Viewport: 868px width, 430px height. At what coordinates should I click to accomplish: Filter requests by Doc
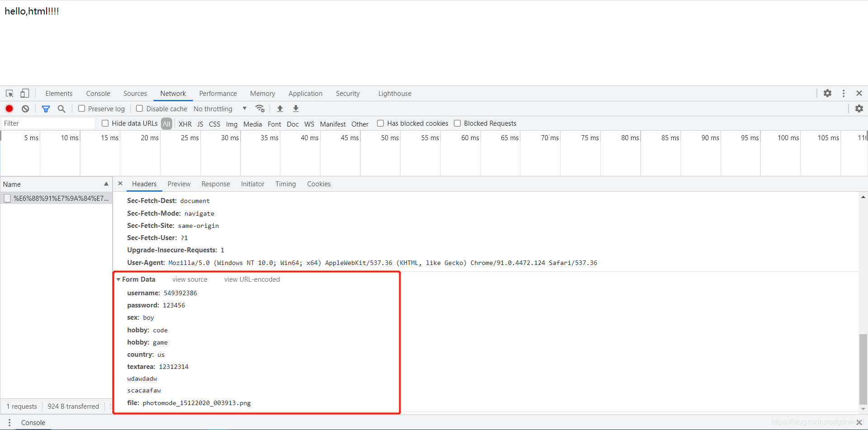coord(293,124)
